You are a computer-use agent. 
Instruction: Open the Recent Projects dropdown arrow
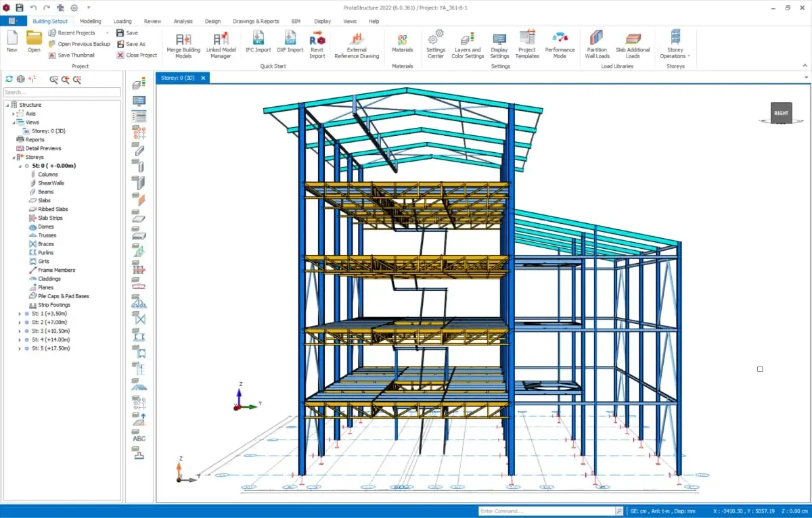107,33
